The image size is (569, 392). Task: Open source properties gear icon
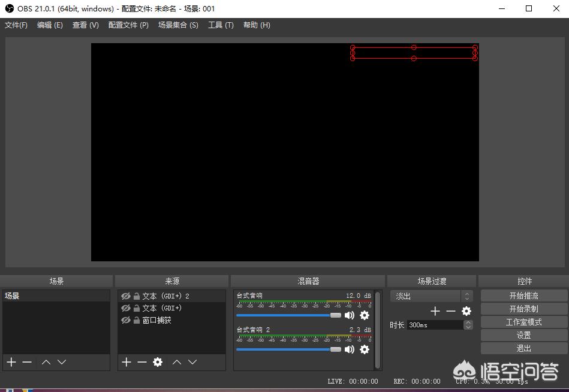(158, 362)
